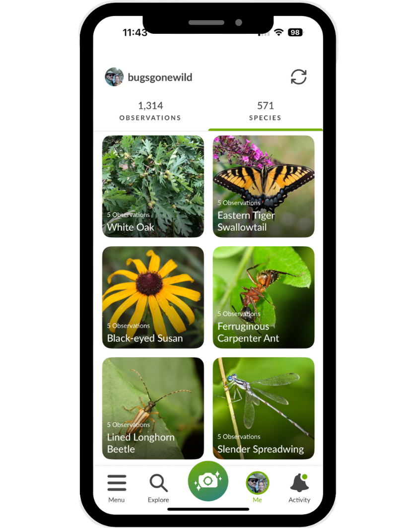Open the bugsgonewild username link
The height and width of the screenshot is (532, 411).
click(x=160, y=77)
